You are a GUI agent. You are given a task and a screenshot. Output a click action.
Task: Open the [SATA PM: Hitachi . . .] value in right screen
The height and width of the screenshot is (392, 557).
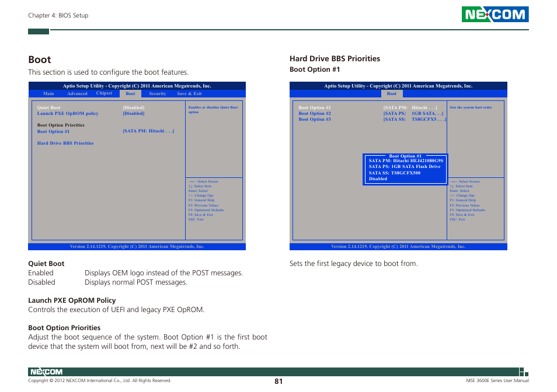410,107
